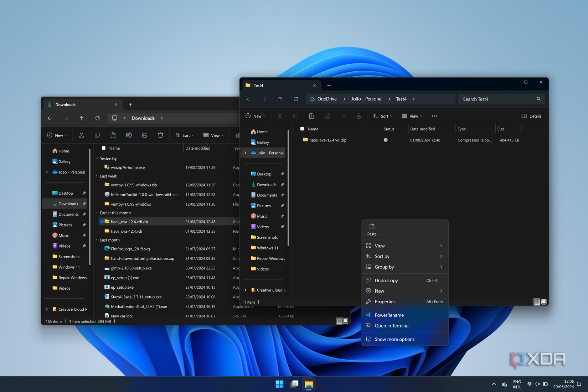Choose Undo Copy from context menu
Image resolution: width=588 pixels, height=392 pixels.
[404, 280]
